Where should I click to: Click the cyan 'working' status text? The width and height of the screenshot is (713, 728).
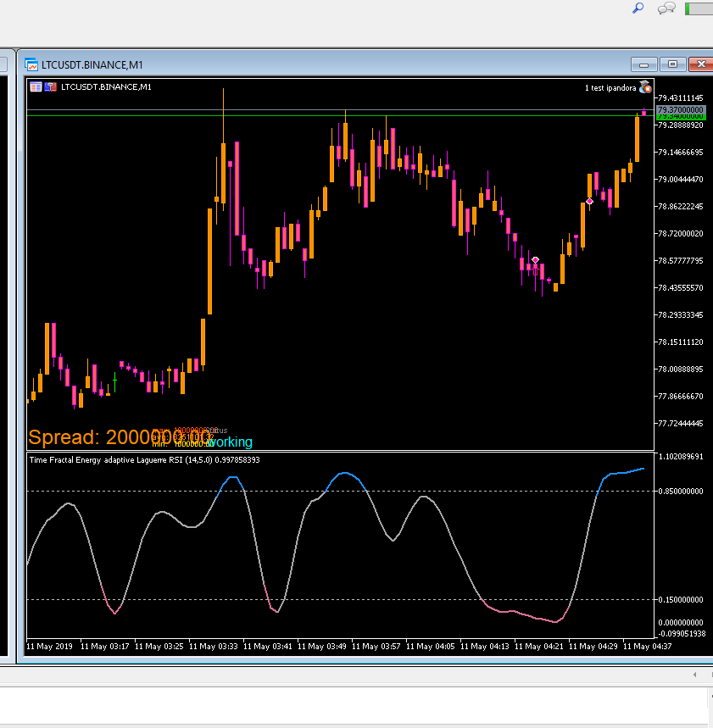[230, 442]
